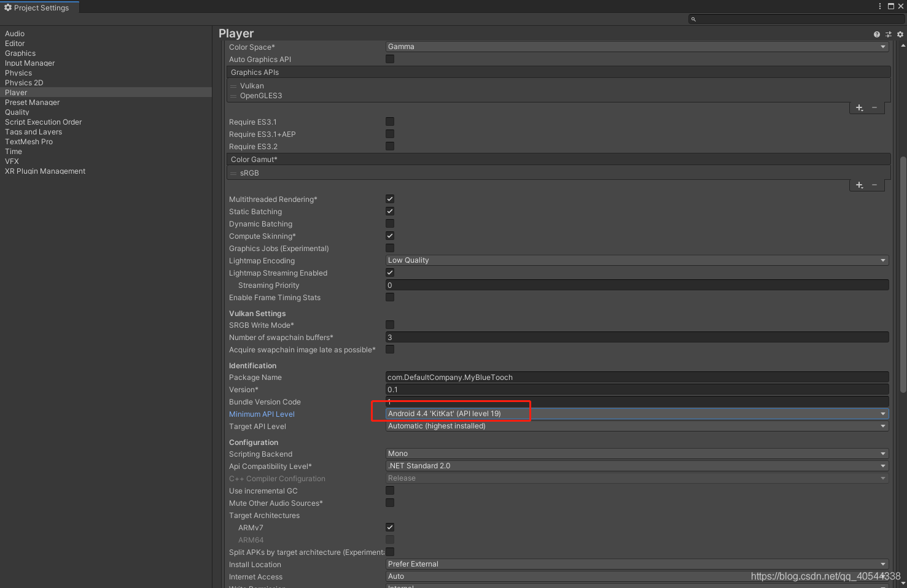Open the Lightmap Encoding quality dropdown
This screenshot has height=588, width=907.
tap(636, 260)
